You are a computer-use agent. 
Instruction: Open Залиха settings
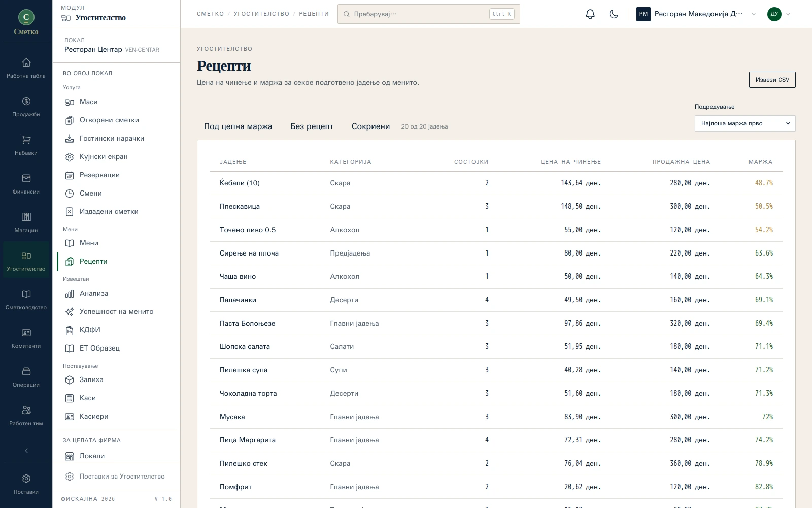[x=117, y=380]
